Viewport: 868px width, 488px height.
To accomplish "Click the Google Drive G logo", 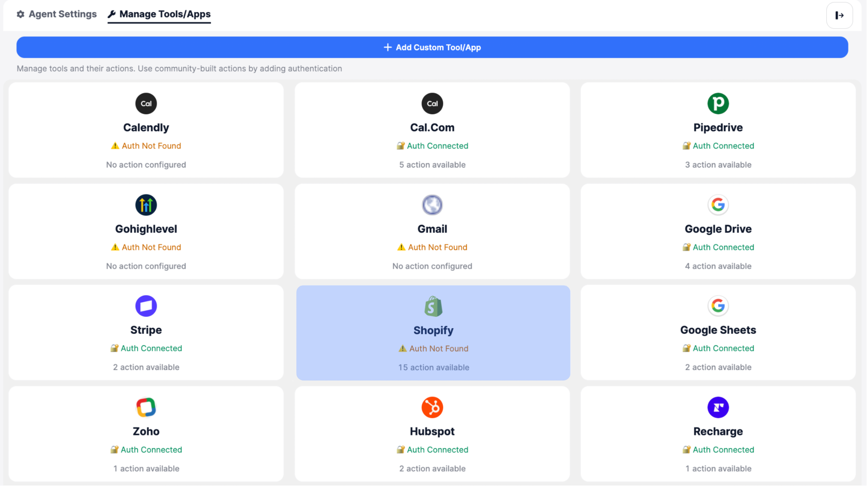I will (x=718, y=205).
